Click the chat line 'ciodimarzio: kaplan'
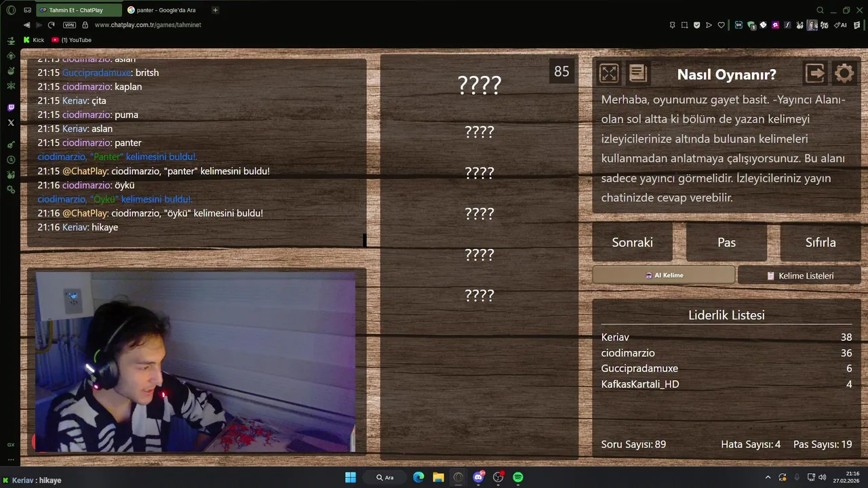This screenshot has width=868, height=488. pyautogui.click(x=90, y=87)
